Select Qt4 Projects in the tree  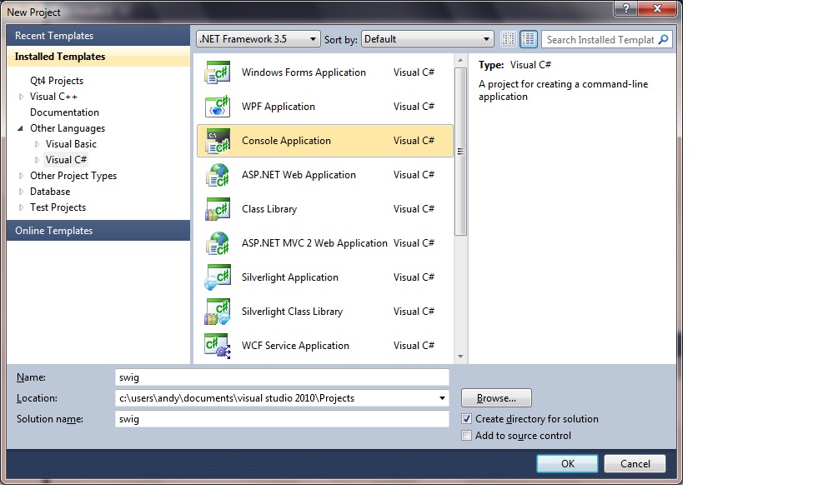pyautogui.click(x=57, y=81)
